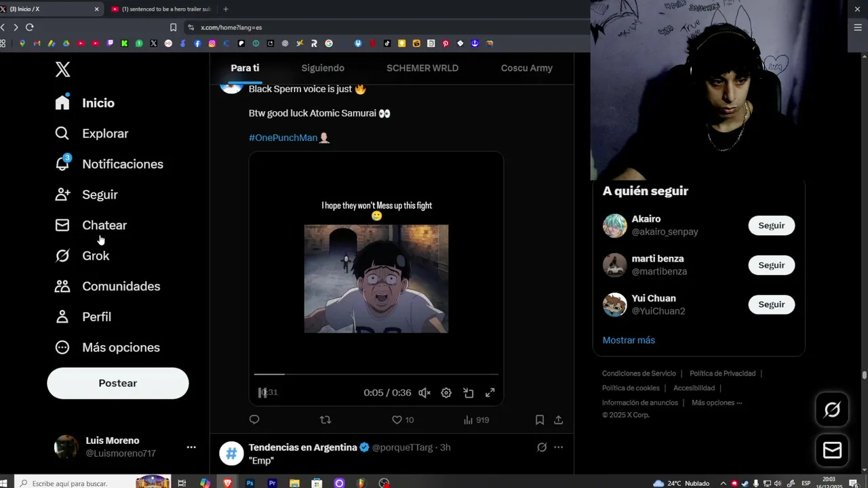Image resolution: width=868 pixels, height=488 pixels.
Task: Repost the One Punch Man post
Action: click(x=325, y=420)
